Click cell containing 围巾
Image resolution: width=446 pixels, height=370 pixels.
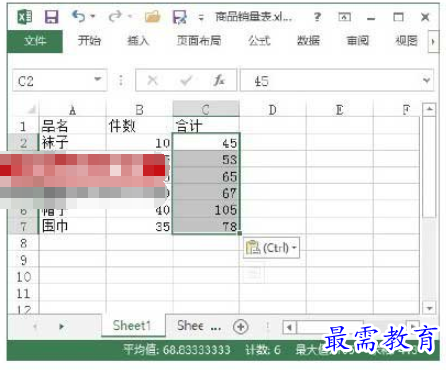coord(72,226)
